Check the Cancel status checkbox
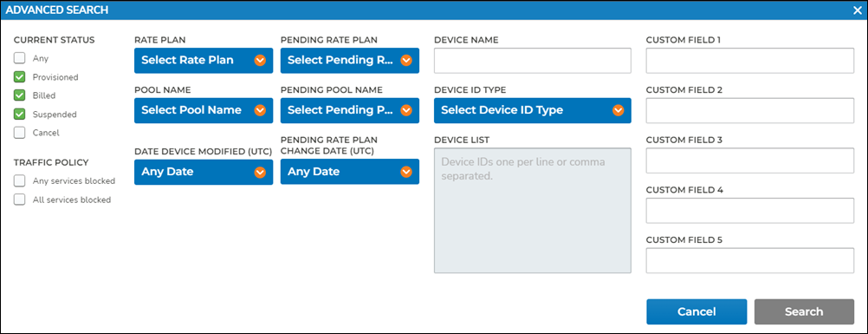 tap(20, 133)
